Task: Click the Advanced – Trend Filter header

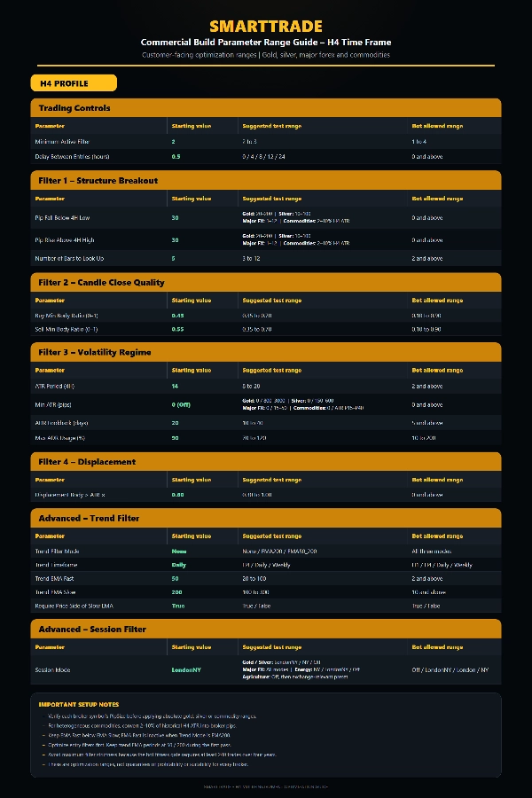Action: (266, 518)
